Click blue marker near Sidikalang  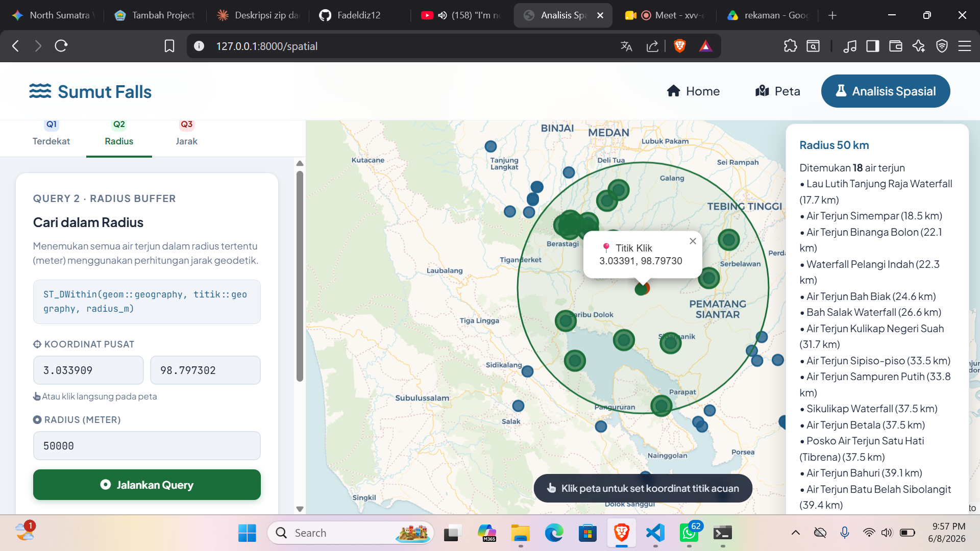tap(527, 371)
